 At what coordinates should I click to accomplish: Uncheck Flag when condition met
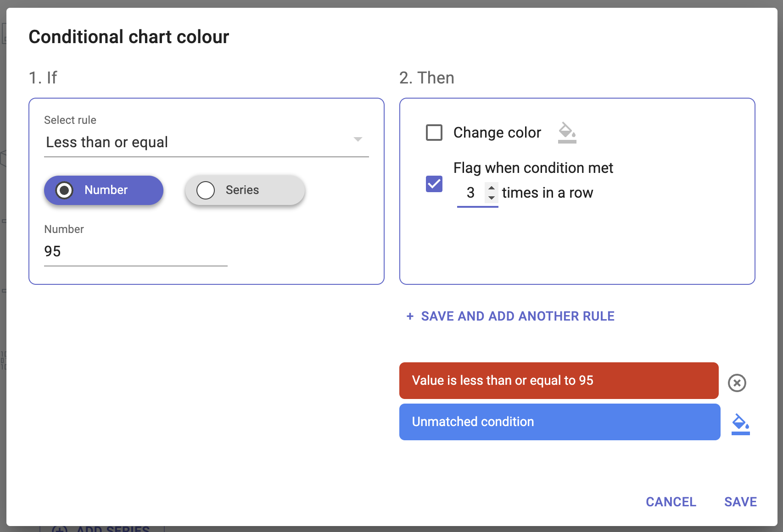click(434, 184)
